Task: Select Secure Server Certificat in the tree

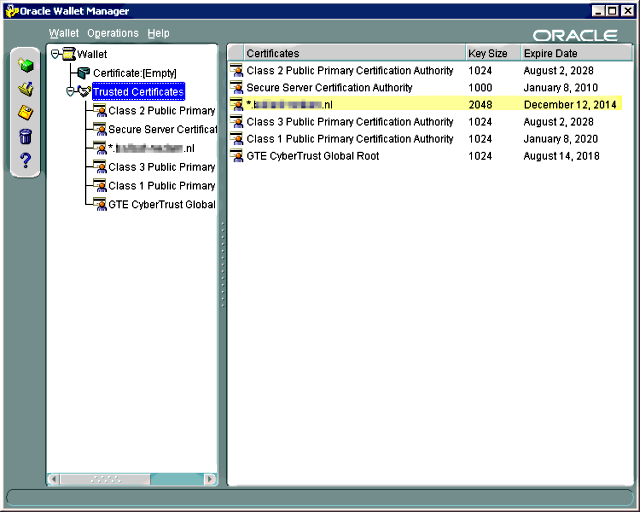Action: point(162,129)
